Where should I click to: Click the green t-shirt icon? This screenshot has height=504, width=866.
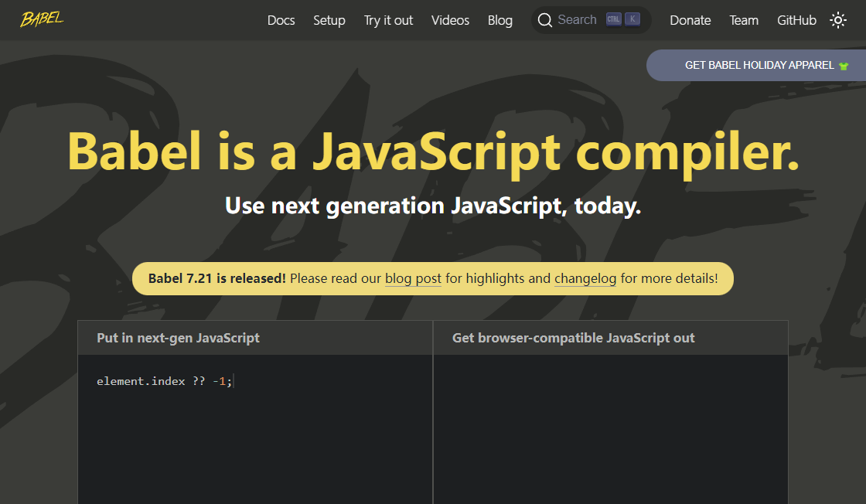tap(844, 66)
